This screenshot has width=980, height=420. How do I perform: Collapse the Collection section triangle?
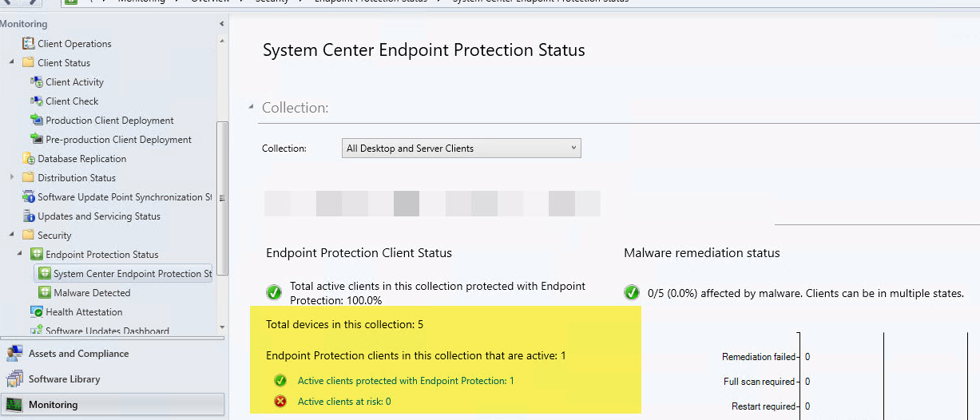251,108
